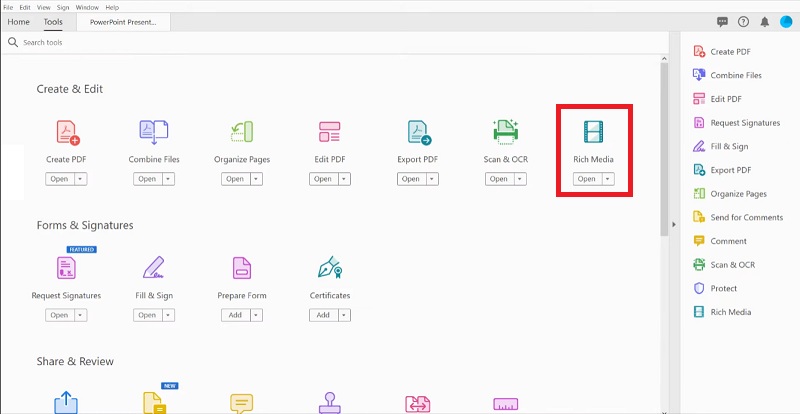Expand dropdown arrow beside Export PDF Open
The width and height of the screenshot is (800, 414).
433,179
